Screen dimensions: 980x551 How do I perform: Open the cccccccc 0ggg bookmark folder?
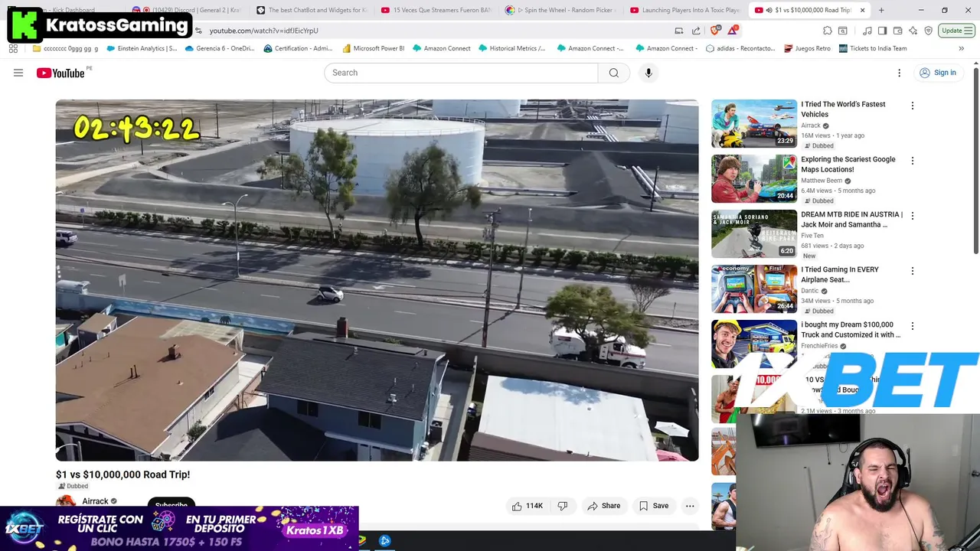point(66,48)
